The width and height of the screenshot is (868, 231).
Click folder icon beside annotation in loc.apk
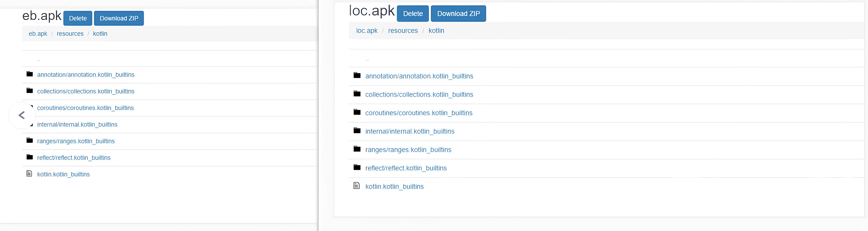pos(357,75)
